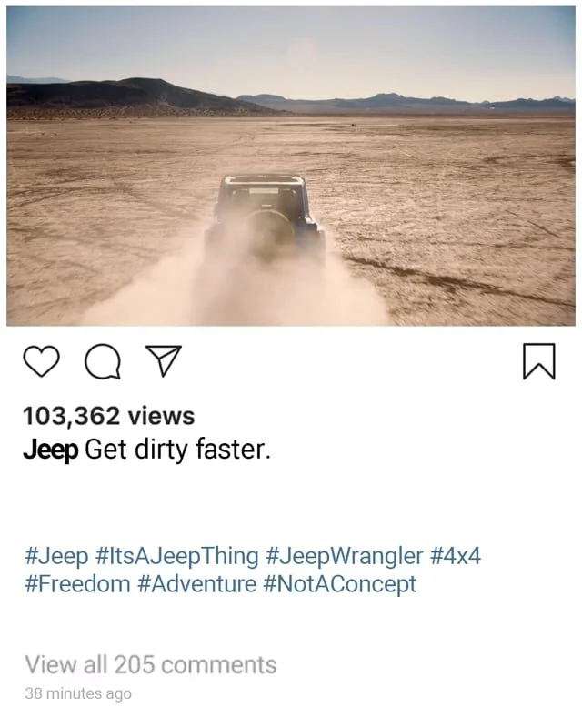582x728 pixels.
Task: Click the 38 minutes ago timestamp
Action: tap(78, 693)
